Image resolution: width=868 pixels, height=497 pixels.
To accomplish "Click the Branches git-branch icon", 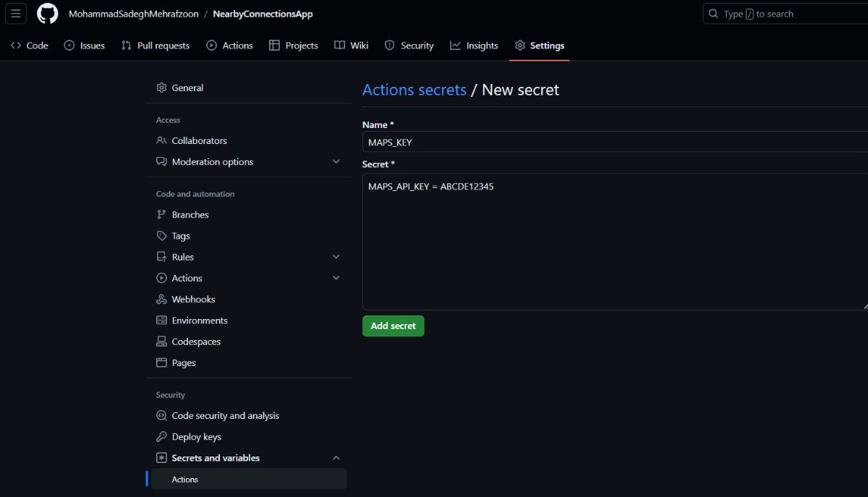I will (161, 215).
